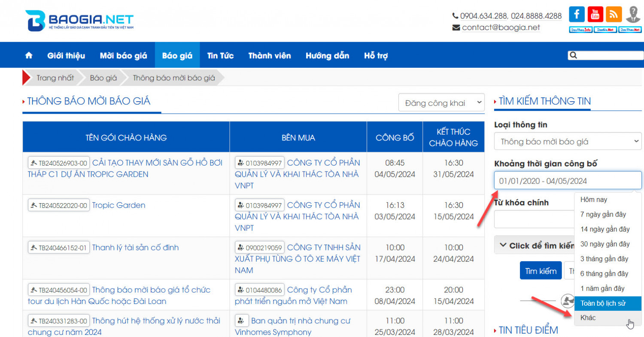
Task: Open the Facebook page icon
Action: tap(577, 14)
